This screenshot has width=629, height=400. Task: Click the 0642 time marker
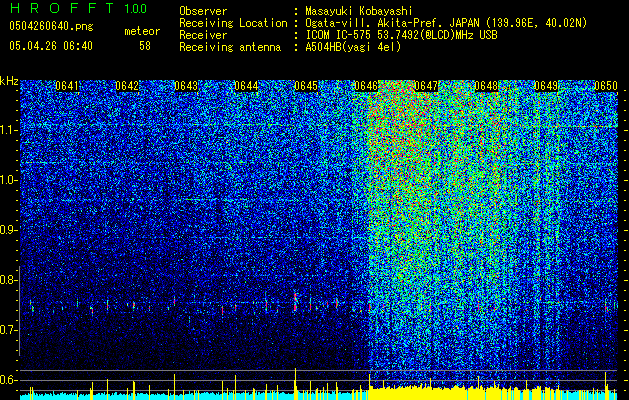tap(127, 86)
